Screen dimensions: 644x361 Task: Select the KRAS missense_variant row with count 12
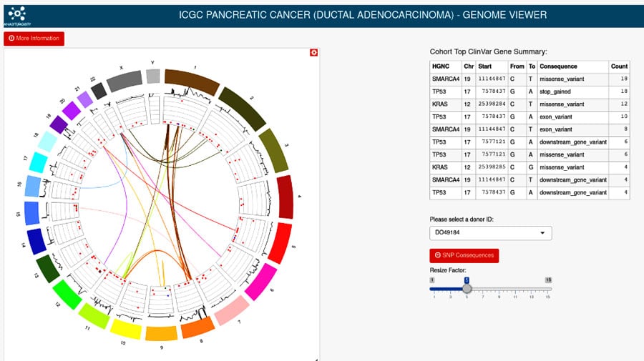click(x=530, y=104)
